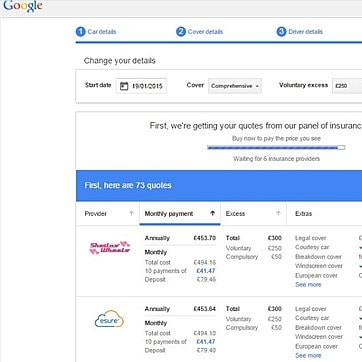Sort by Excess using its arrow

278,214
